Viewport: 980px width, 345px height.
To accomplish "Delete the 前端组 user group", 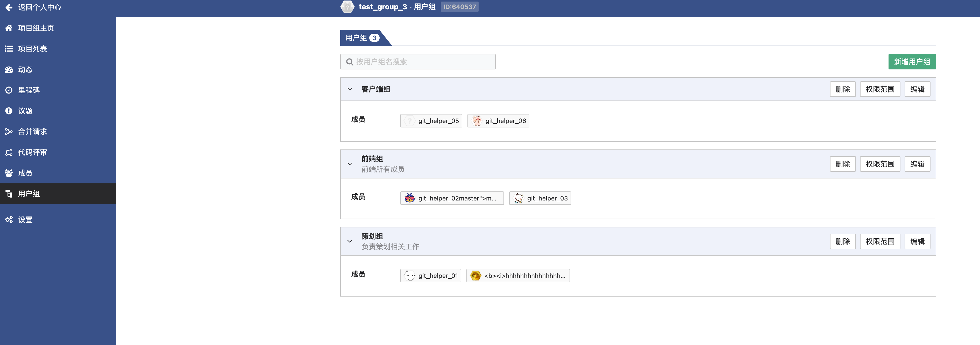I will [x=842, y=164].
